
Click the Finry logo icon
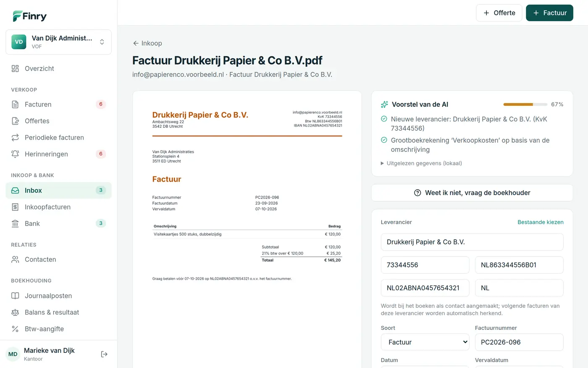(x=17, y=16)
